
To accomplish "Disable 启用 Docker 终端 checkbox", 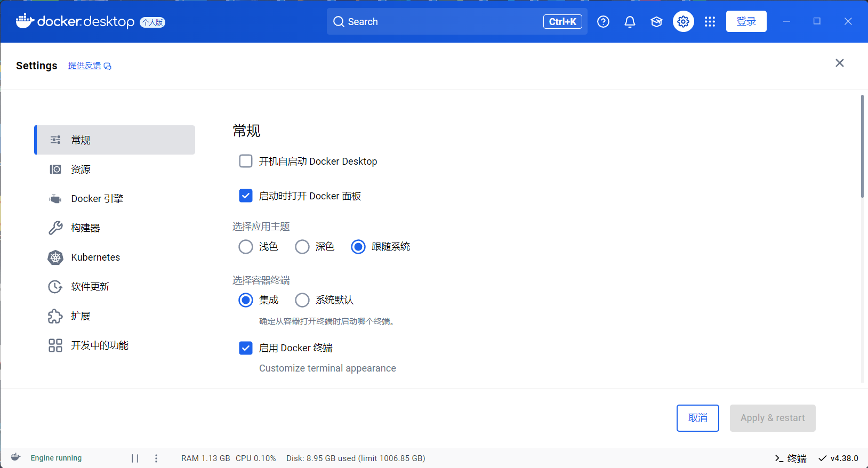I will coord(246,348).
